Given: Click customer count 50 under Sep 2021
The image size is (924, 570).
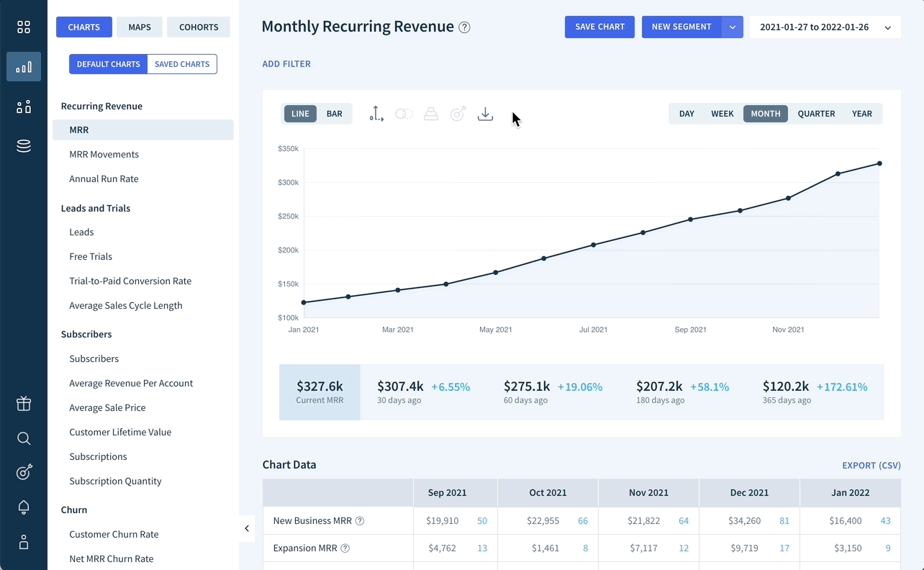Looking at the screenshot, I should (x=482, y=521).
